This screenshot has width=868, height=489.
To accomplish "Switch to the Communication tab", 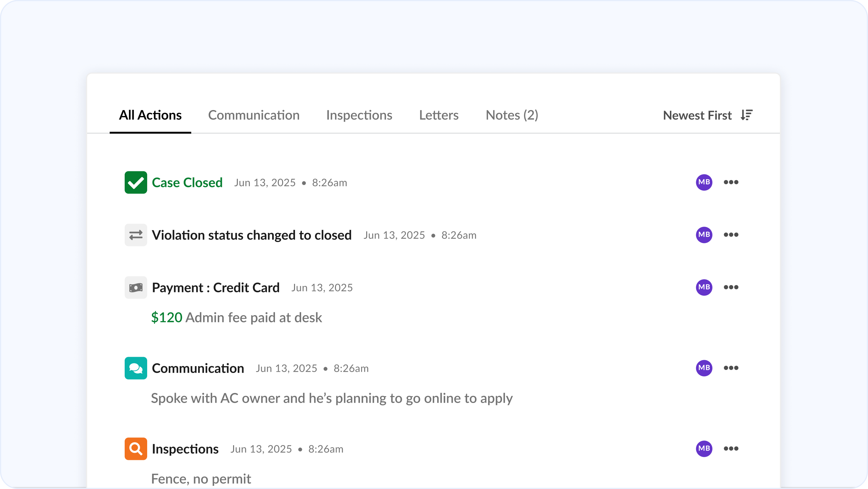I will 253,115.
